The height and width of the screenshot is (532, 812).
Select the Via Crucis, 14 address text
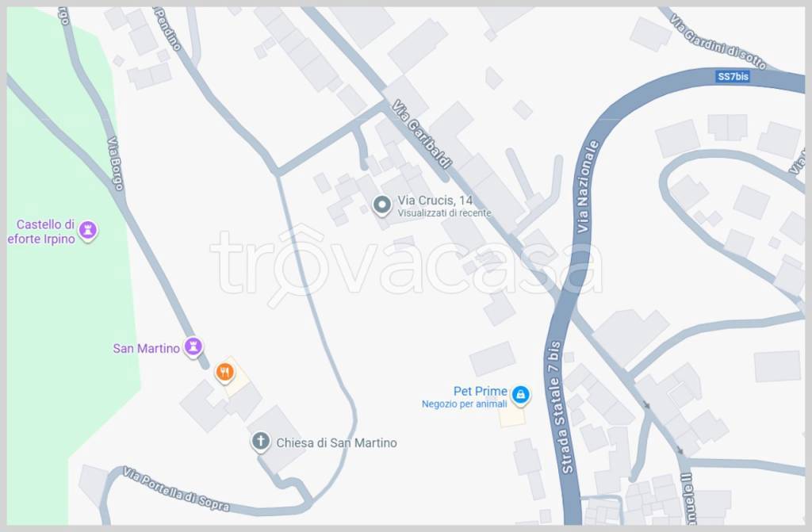435,201
